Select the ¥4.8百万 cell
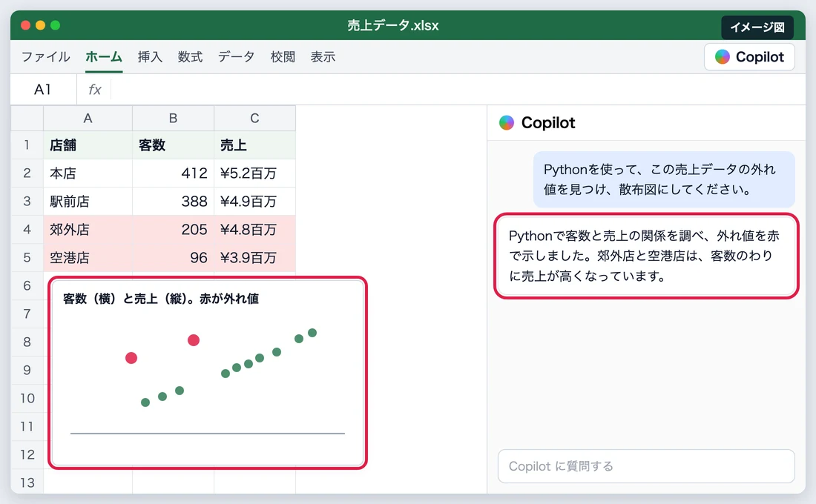 [x=254, y=229]
